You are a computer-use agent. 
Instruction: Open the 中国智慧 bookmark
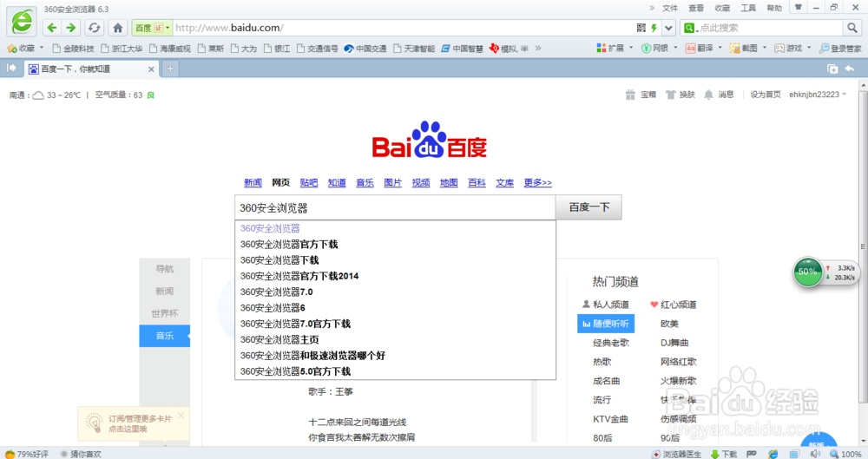point(463,49)
